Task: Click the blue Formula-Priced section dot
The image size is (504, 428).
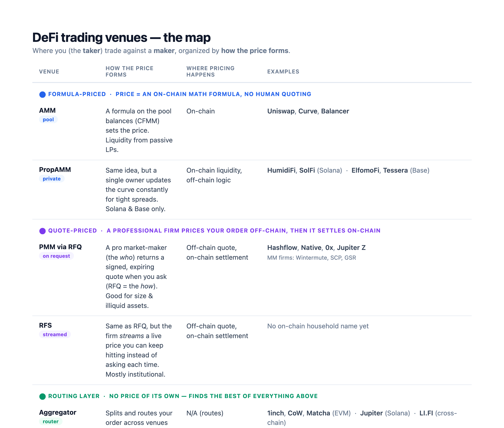Action: (43, 94)
